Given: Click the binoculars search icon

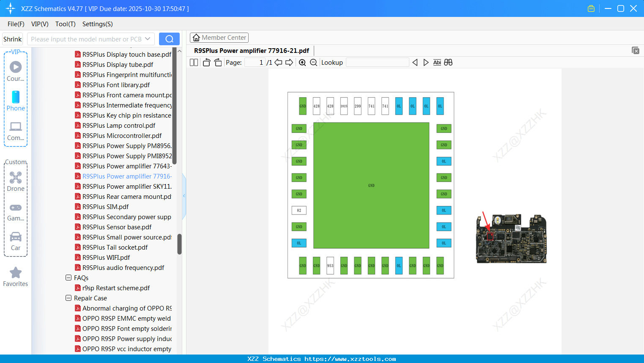Looking at the screenshot, I should click(x=448, y=63).
